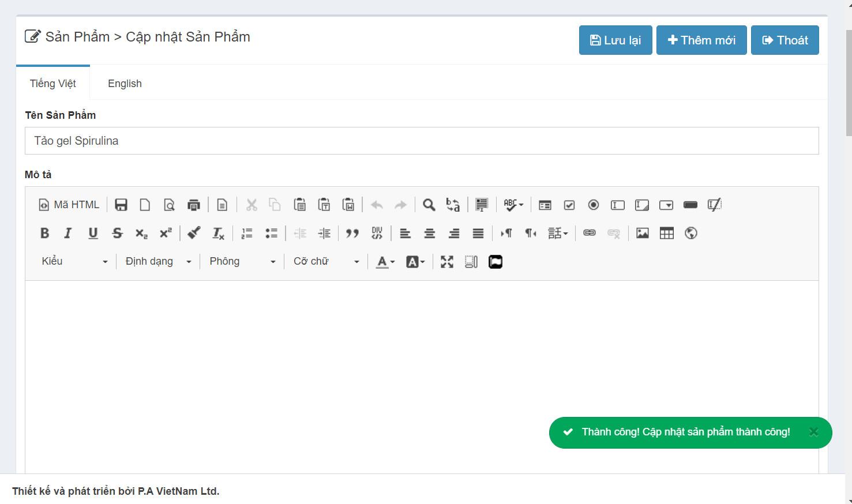Toggle superscript formatting
Viewport: 852px width, 504px height.
[x=166, y=233]
